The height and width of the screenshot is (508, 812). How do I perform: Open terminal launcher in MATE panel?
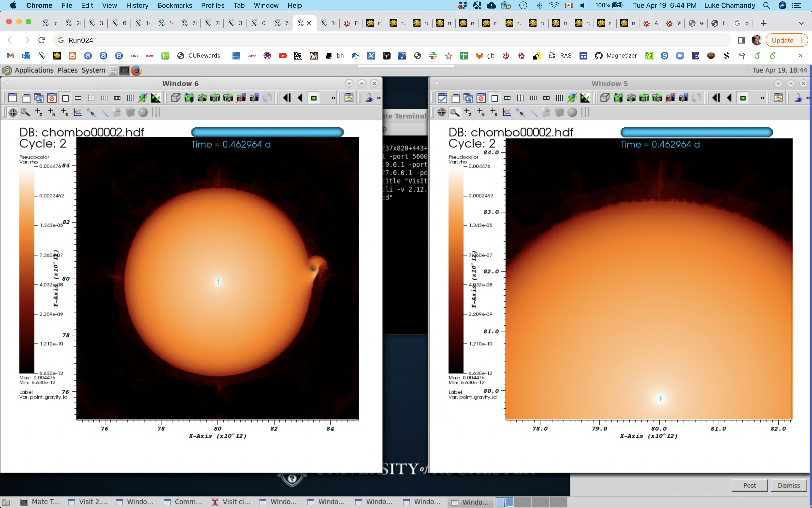[x=124, y=70]
